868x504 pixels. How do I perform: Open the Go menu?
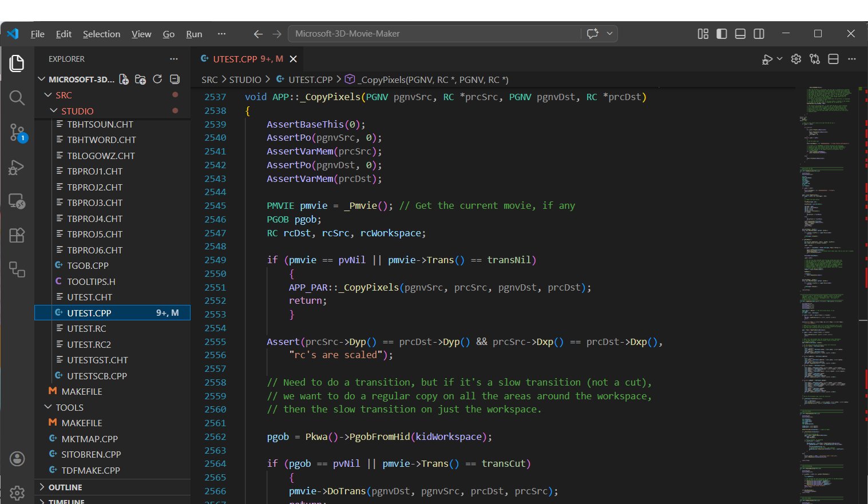[169, 34]
